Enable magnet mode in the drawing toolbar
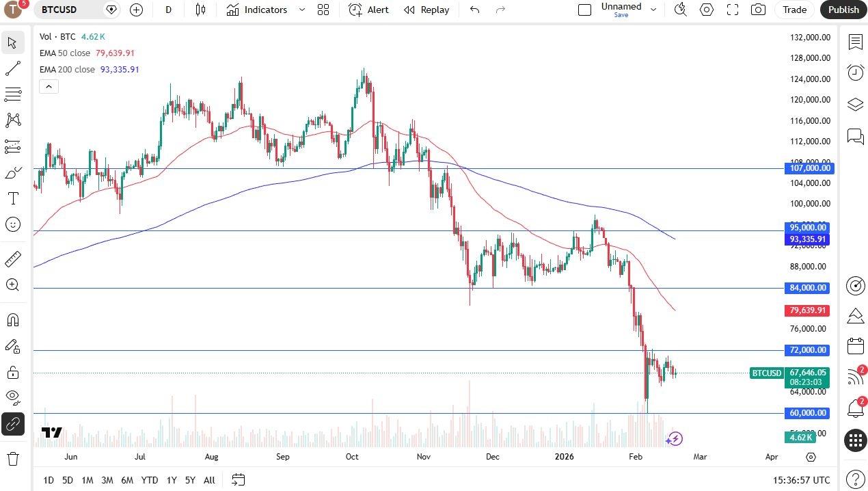The height and width of the screenshot is (491, 868). (x=12, y=319)
